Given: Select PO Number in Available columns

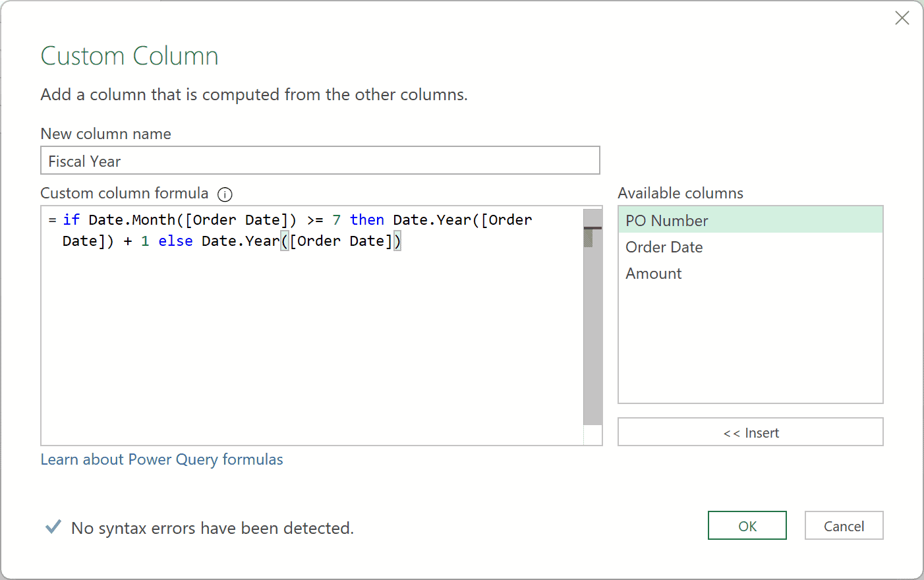Looking at the screenshot, I should click(x=751, y=220).
